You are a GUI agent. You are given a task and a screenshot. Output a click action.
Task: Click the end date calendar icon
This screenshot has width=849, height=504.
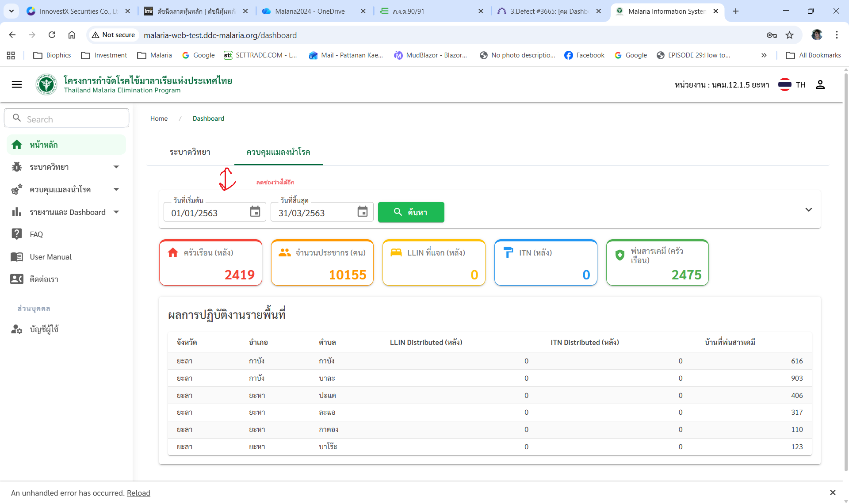tap(363, 212)
